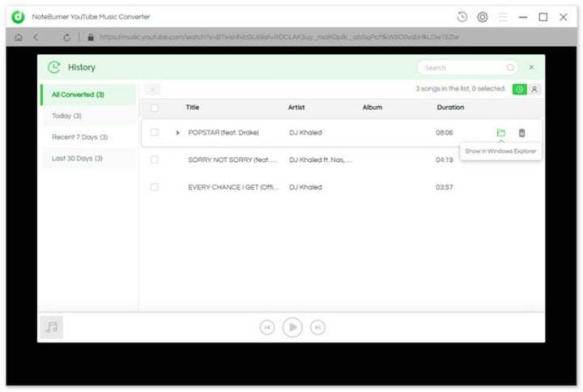Image resolution: width=583 pixels, height=392 pixels.
Task: Go to the browser home icon
Action: pos(18,37)
